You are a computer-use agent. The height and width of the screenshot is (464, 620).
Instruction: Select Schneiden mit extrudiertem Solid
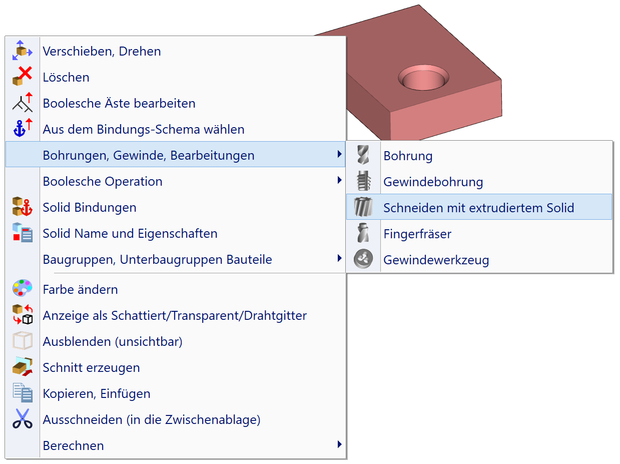point(478,208)
